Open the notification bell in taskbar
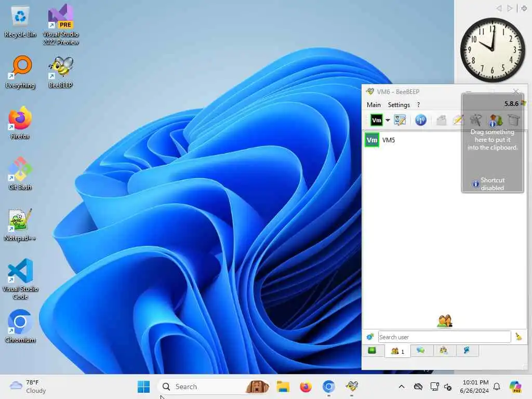Screen dimensions: 532x399 [x=497, y=387]
